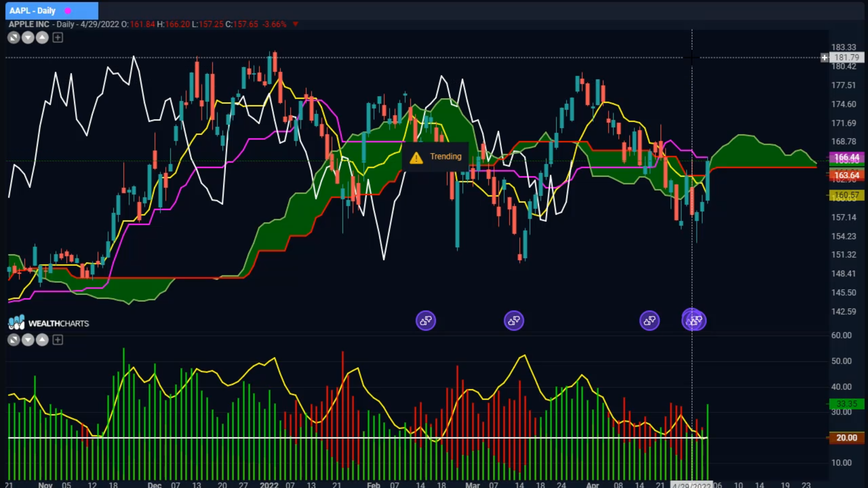Click the 60.00 indicator axis label
868x488 pixels.
coord(841,335)
